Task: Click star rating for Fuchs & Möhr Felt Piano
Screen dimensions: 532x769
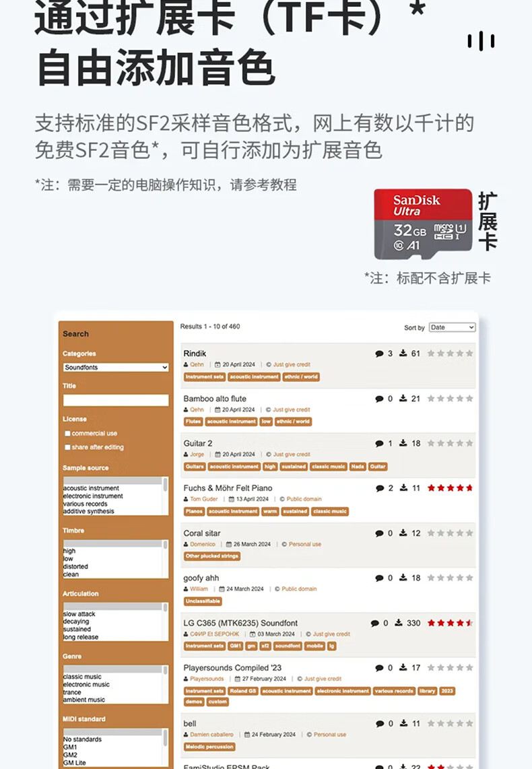Action: pyautogui.click(x=450, y=488)
